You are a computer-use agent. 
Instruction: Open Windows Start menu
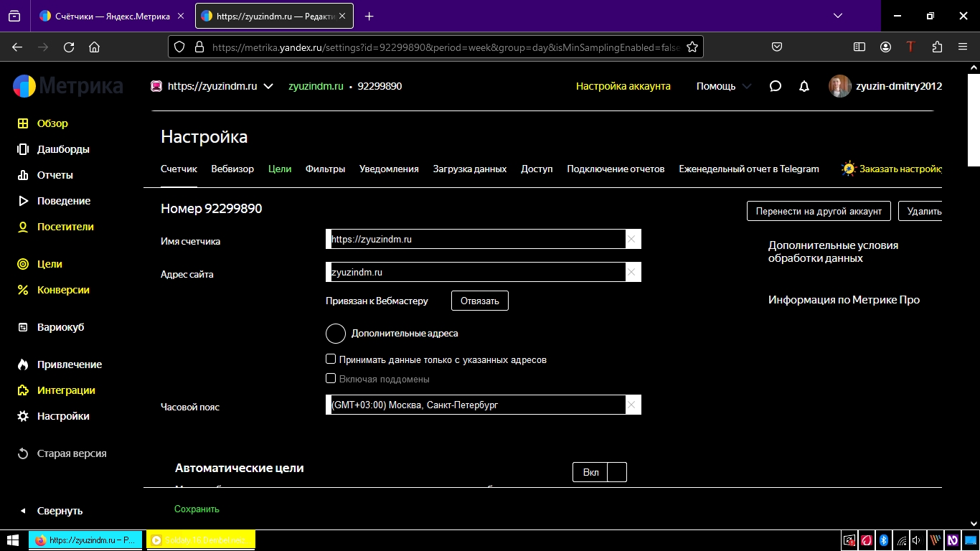(x=13, y=540)
